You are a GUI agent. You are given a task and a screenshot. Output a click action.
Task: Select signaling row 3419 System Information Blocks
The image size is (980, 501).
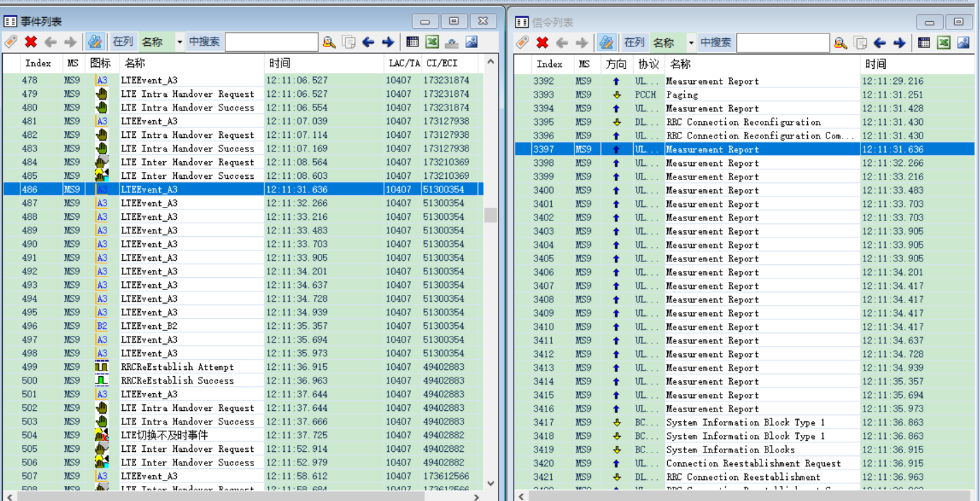744,450
